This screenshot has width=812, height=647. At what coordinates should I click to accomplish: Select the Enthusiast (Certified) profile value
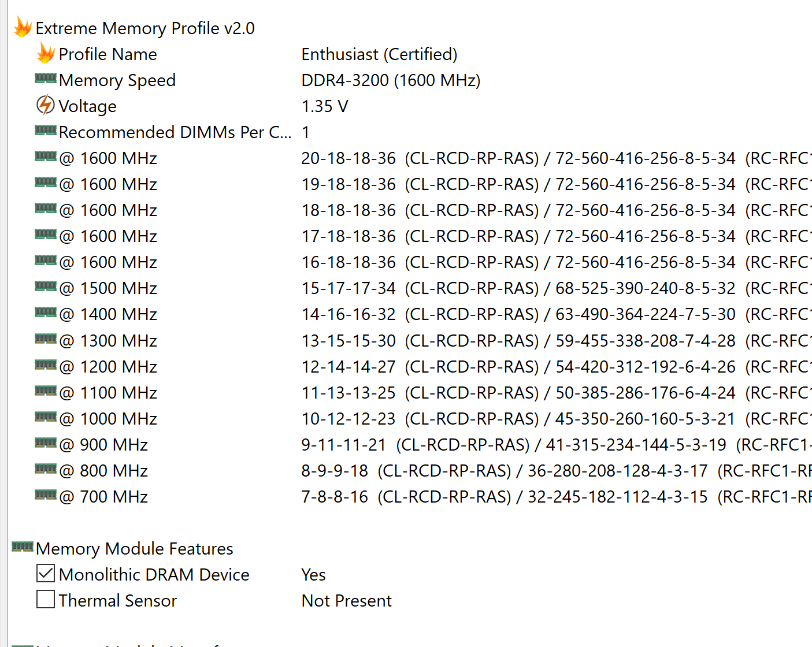pyautogui.click(x=379, y=54)
